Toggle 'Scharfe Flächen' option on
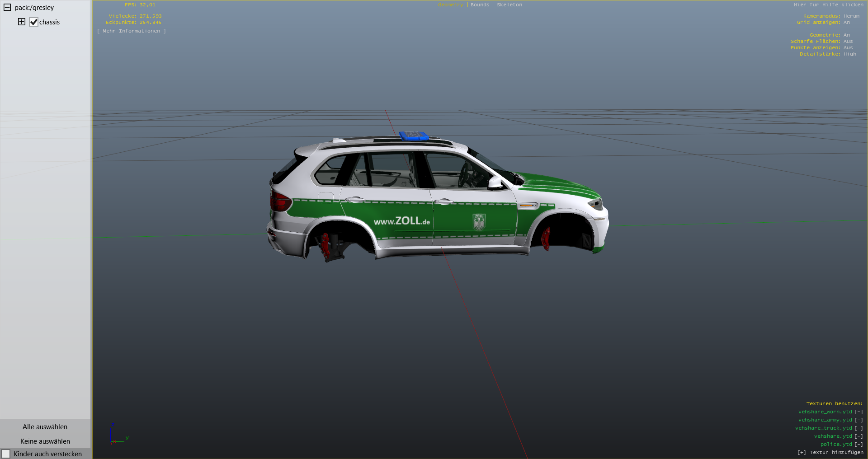868x459 pixels. [x=848, y=42]
